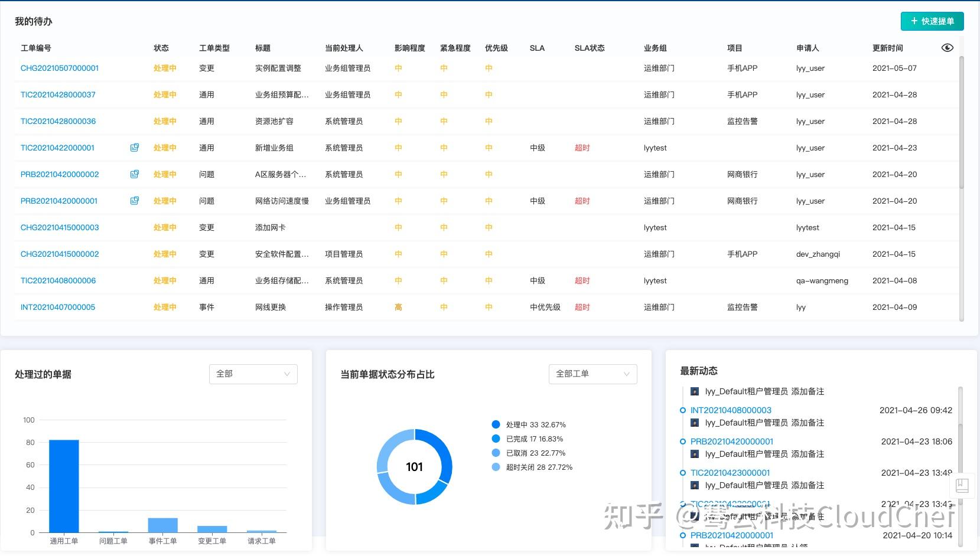Expand the 全部 filter chevron arrow
This screenshot has width=980, height=556.
coord(287,374)
